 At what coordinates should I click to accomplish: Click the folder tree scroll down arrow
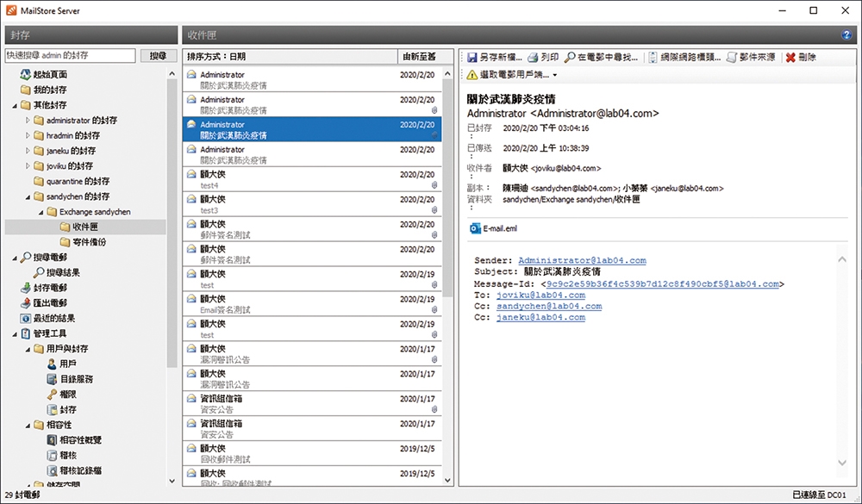[x=172, y=481]
